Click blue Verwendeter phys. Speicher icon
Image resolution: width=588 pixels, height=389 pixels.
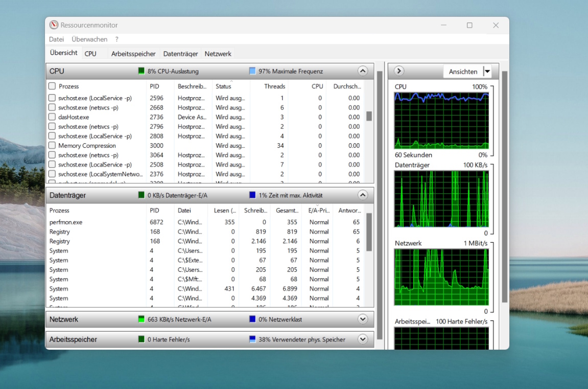click(252, 339)
